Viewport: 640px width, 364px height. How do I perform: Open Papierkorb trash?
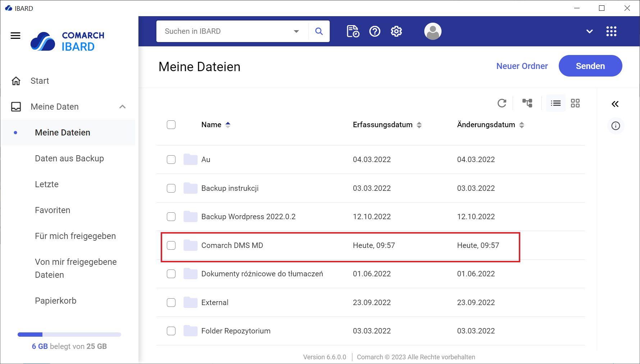click(56, 301)
